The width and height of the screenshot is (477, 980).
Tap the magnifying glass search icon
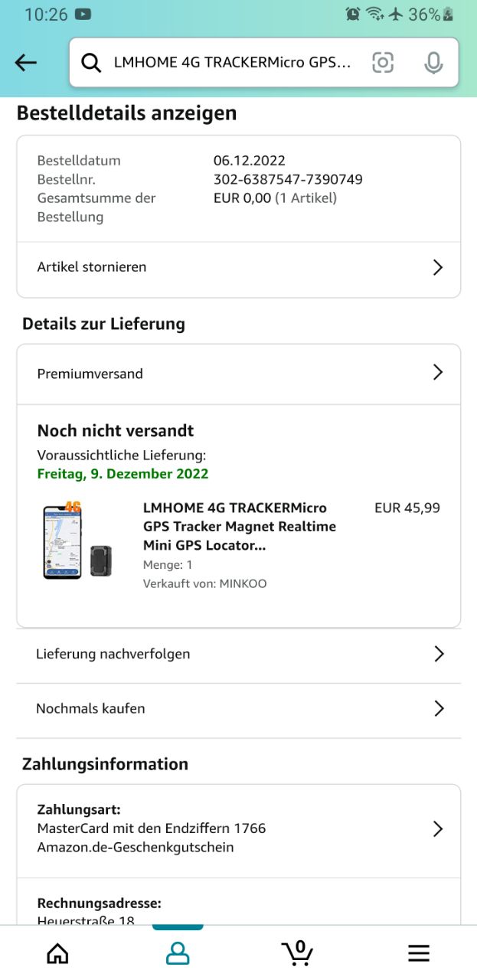coord(91,63)
